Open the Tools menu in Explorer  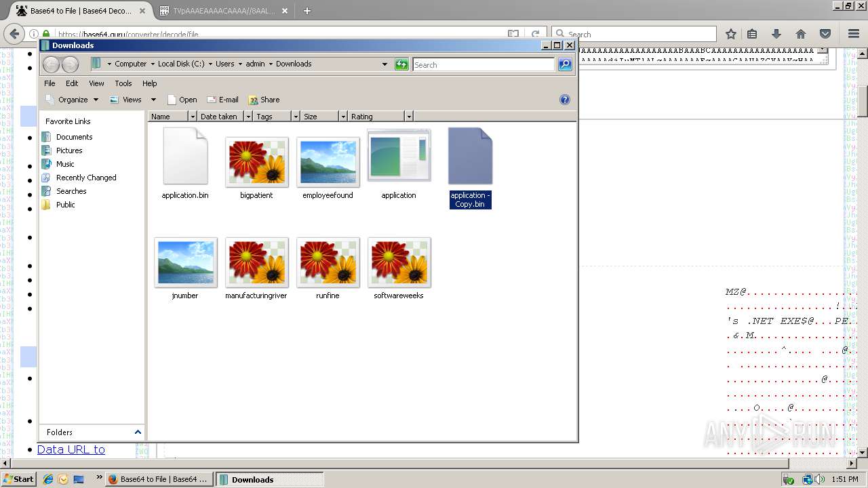coord(123,83)
